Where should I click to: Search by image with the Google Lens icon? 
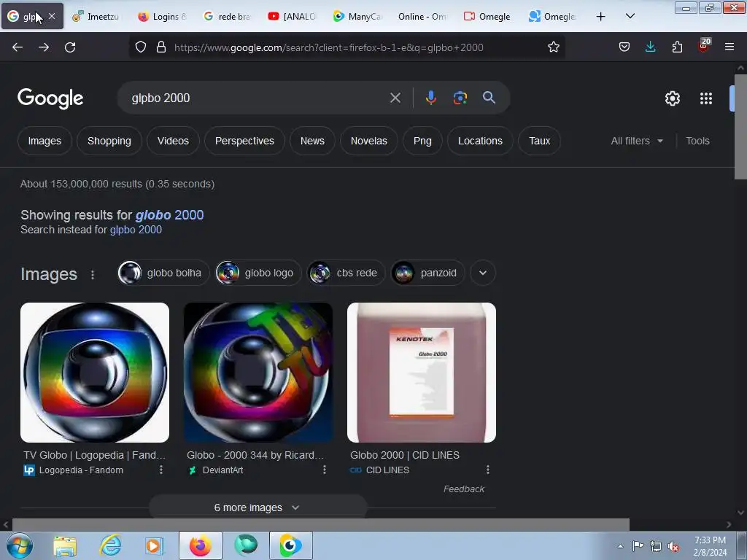[460, 98]
